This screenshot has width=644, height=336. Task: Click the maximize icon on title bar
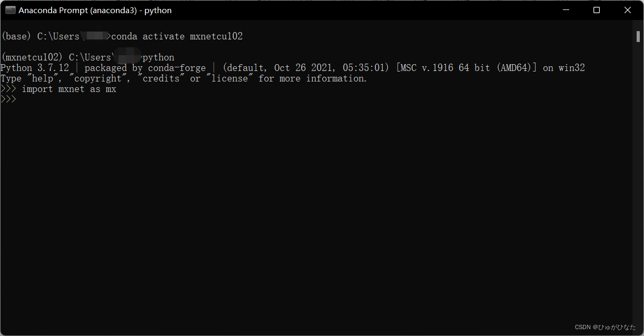[597, 9]
